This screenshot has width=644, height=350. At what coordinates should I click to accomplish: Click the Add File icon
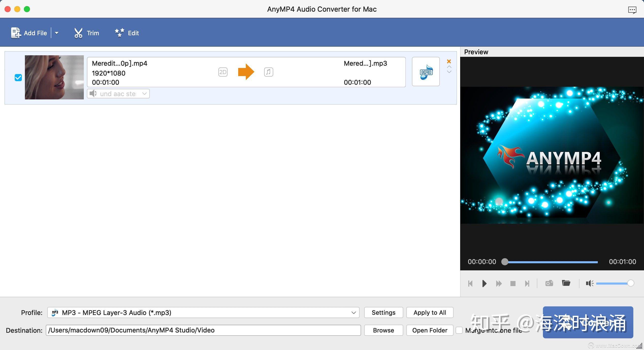coord(16,33)
